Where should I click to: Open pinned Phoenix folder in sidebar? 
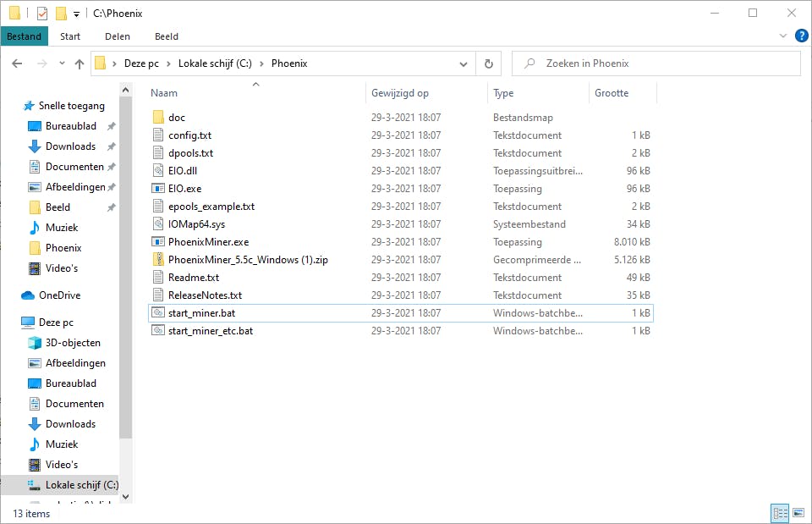[63, 248]
